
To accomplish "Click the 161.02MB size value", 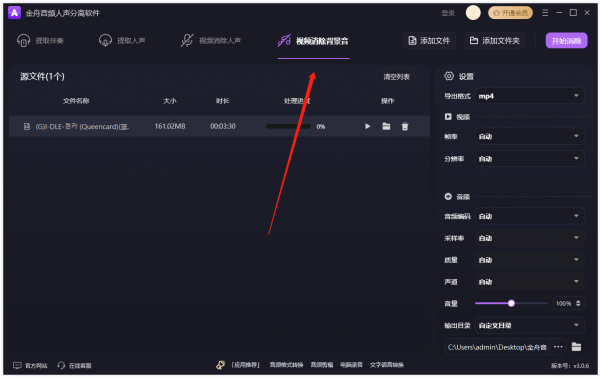I will [170, 126].
